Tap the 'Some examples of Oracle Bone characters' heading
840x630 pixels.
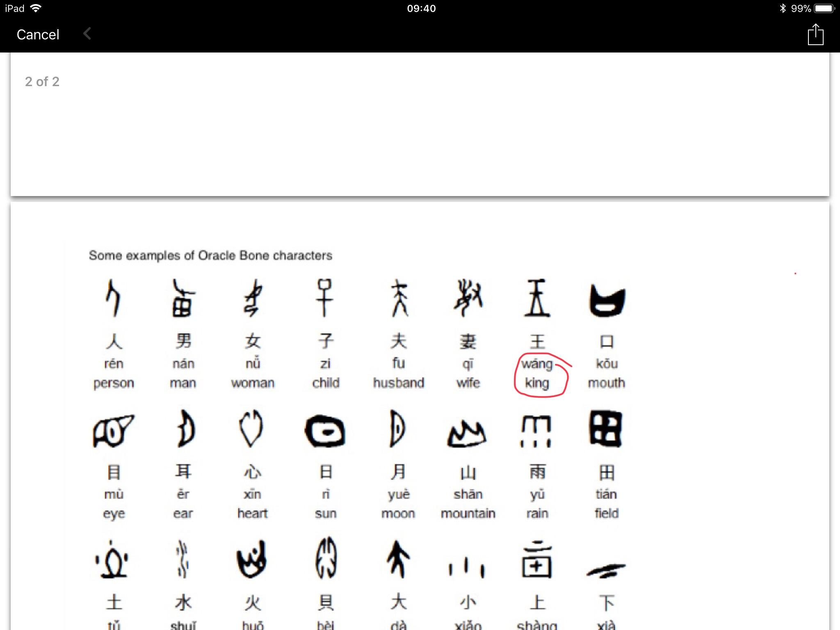tap(210, 256)
